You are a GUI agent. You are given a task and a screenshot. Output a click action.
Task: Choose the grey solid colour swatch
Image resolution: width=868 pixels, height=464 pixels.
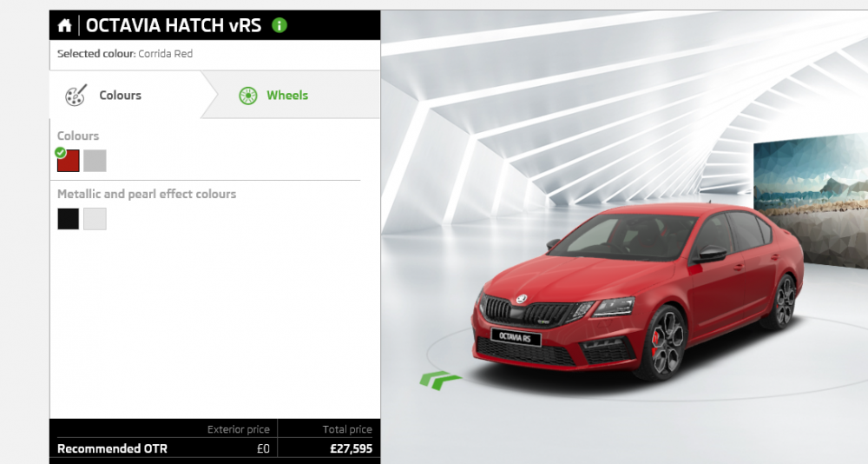click(95, 160)
